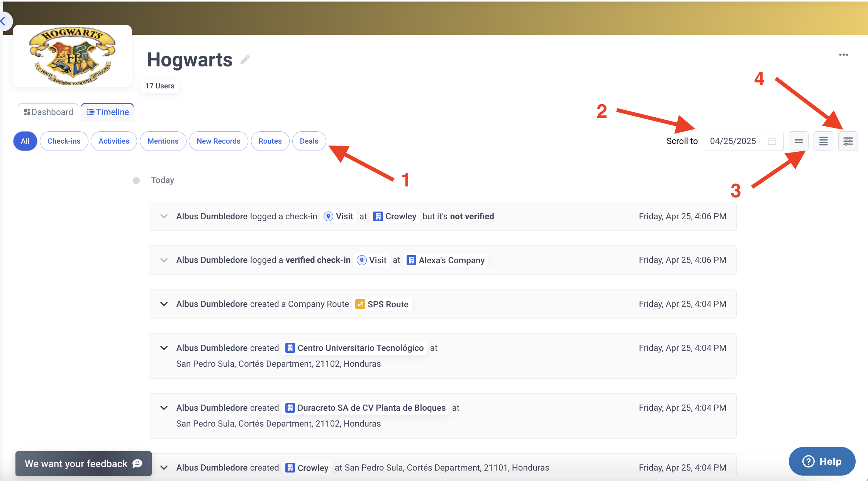Click the Hogwarts team title
The height and width of the screenshot is (481, 868).
click(x=190, y=60)
